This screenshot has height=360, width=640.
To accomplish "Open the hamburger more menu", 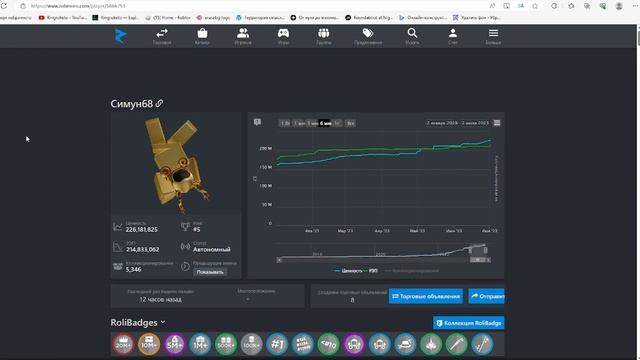I will point(493,36).
